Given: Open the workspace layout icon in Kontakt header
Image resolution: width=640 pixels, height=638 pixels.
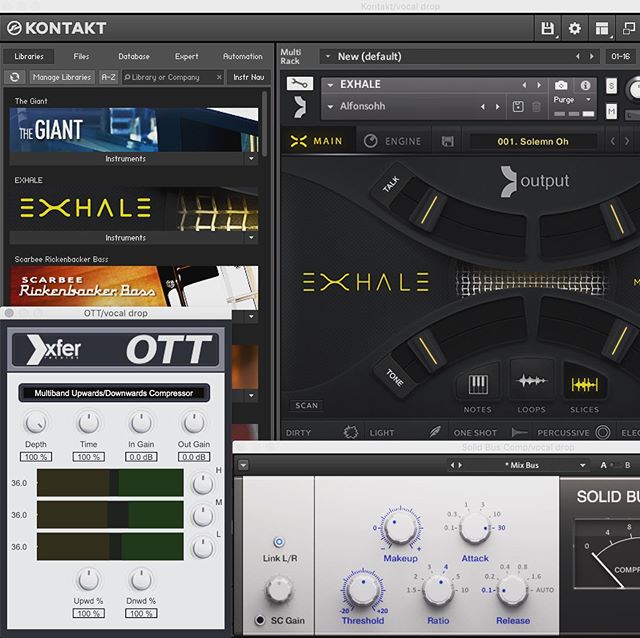Looking at the screenshot, I should [602, 29].
